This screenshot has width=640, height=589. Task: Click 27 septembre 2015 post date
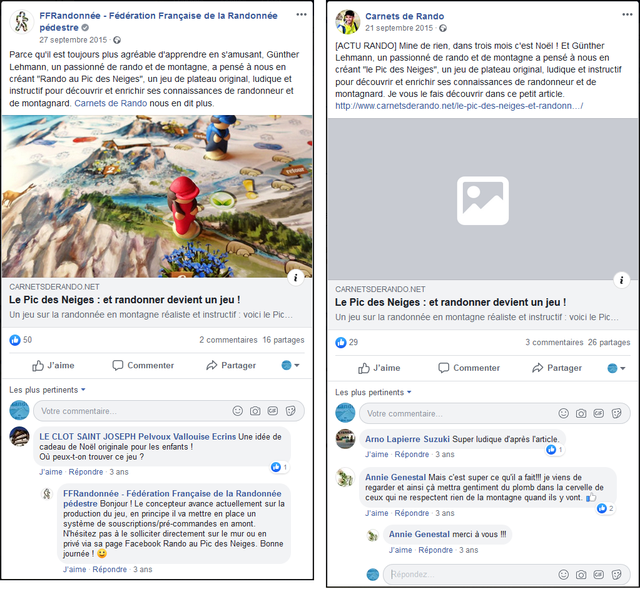[73, 40]
